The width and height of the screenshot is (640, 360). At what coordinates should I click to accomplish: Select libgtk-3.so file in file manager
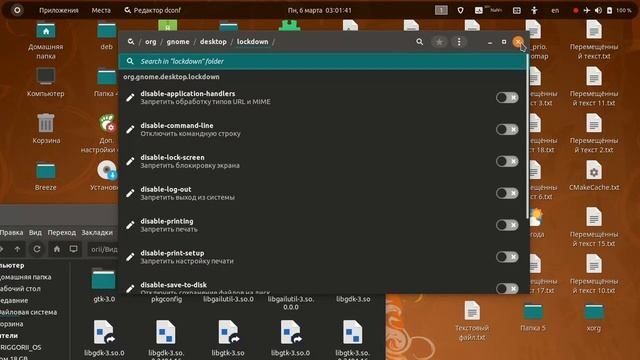pyautogui.click(x=228, y=339)
